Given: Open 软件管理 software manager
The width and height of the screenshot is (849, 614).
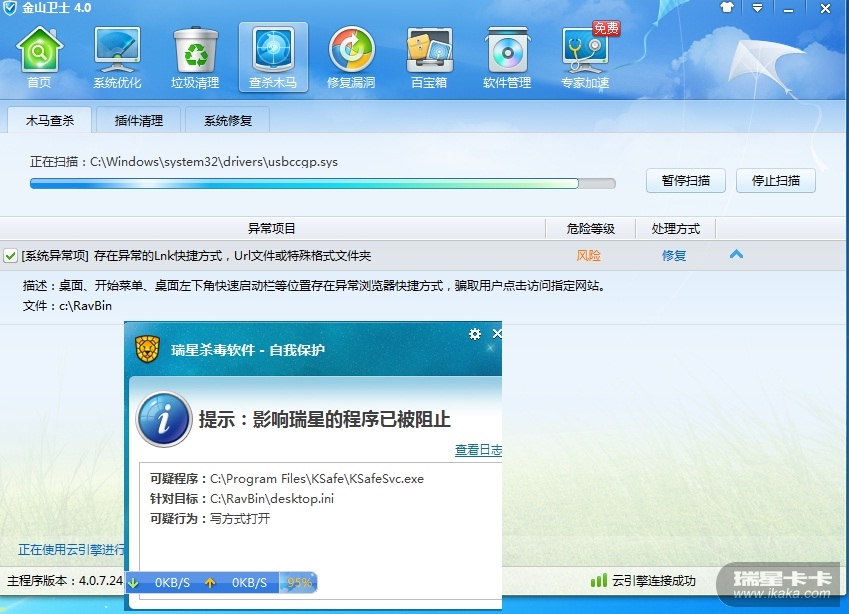Looking at the screenshot, I should click(507, 57).
